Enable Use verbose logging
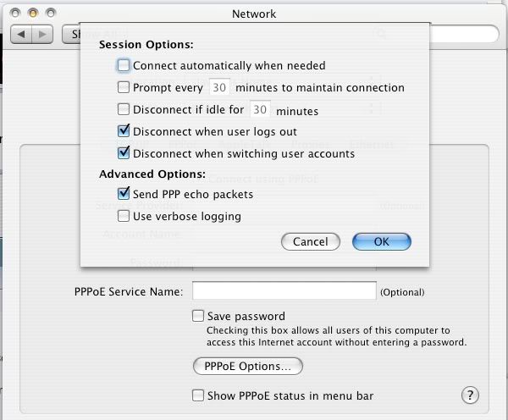This screenshot has height=420, width=508. (124, 216)
